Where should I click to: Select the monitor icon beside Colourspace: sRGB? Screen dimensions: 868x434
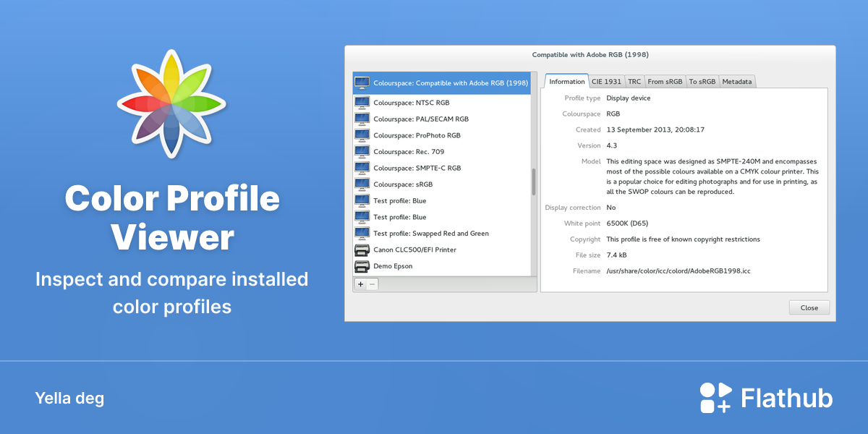point(362,184)
